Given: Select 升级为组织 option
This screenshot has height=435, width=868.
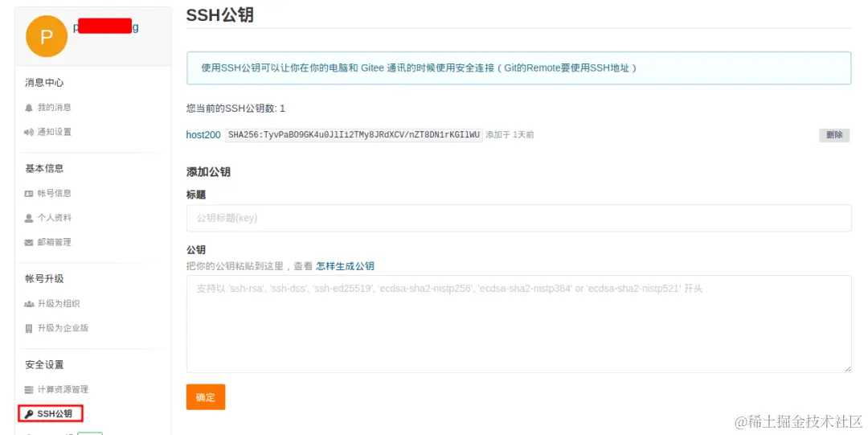Looking at the screenshot, I should [x=59, y=304].
